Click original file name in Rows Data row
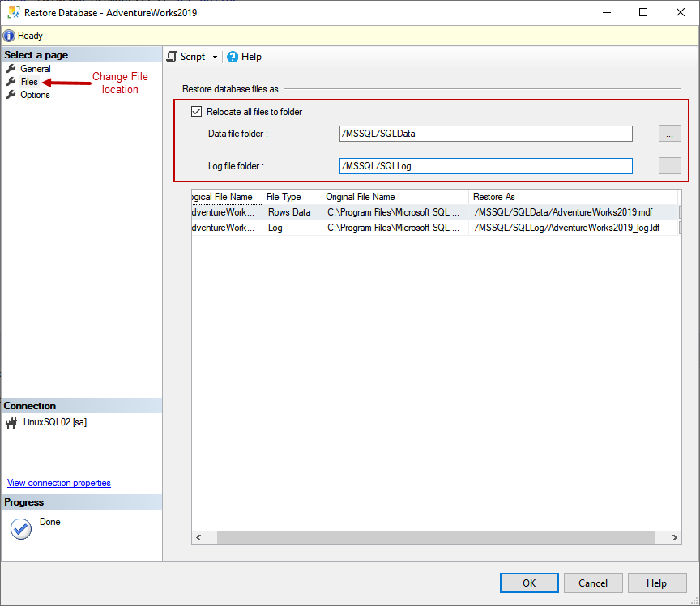Image resolution: width=700 pixels, height=606 pixels. 395,212
